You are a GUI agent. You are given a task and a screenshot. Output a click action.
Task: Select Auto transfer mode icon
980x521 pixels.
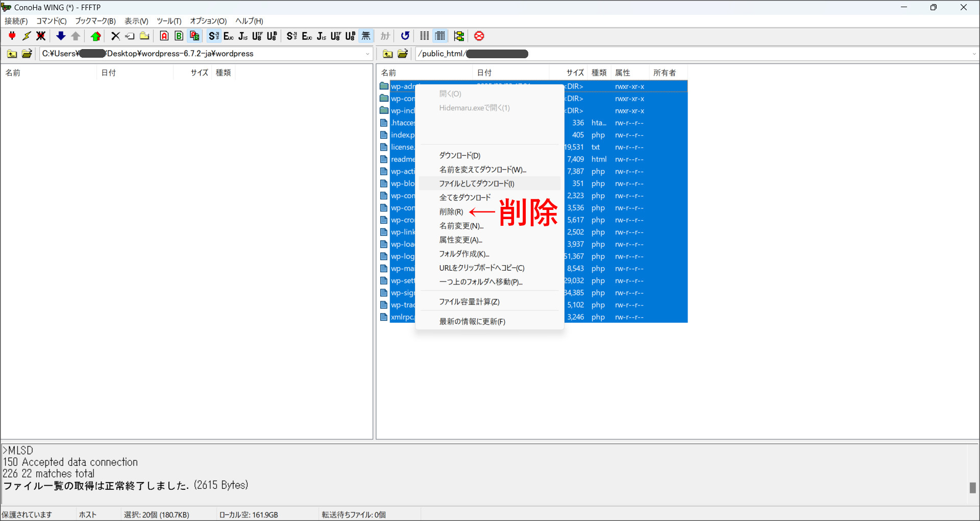click(x=194, y=36)
